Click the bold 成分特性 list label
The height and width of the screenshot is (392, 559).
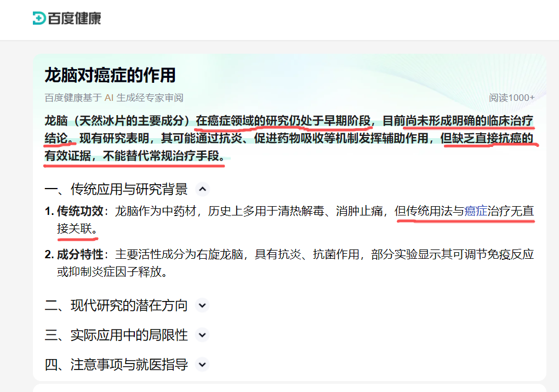[81, 254]
